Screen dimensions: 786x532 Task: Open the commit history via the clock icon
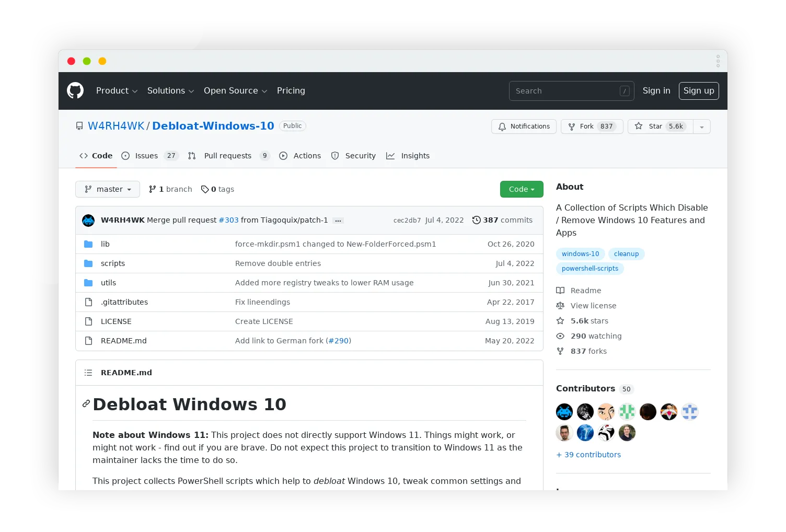tap(476, 220)
